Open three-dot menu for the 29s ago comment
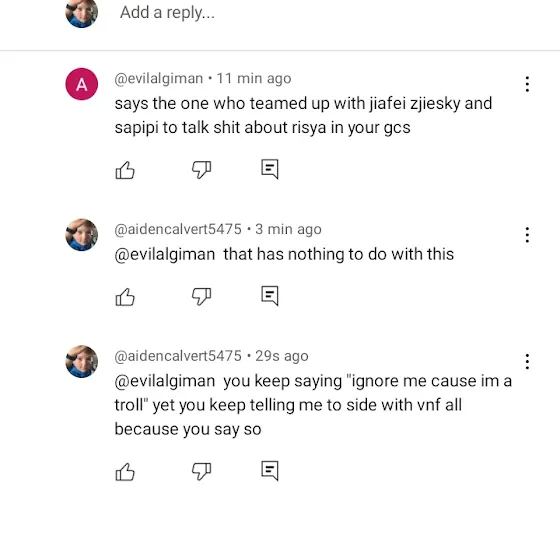The width and height of the screenshot is (560, 560). point(527,362)
